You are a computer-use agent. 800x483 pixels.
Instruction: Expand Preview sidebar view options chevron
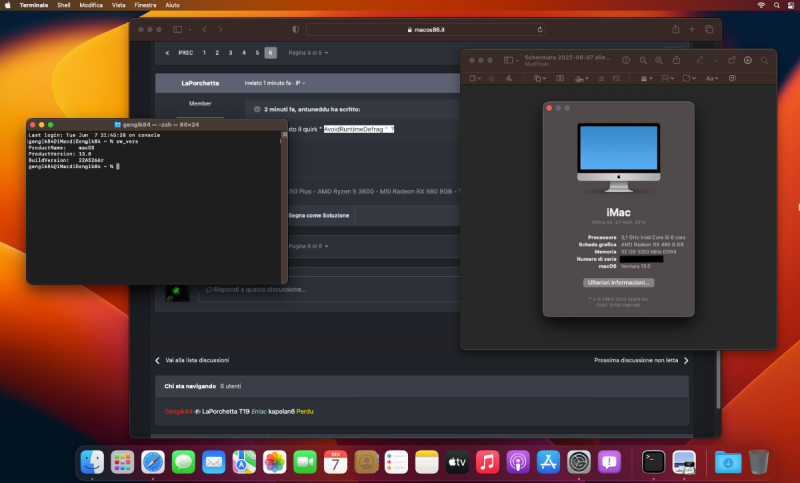(x=517, y=61)
